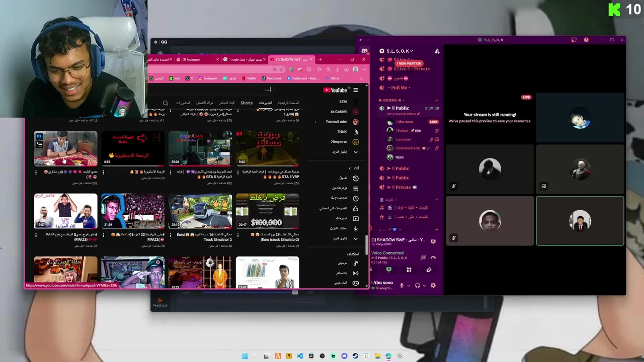Image resolution: width=644 pixels, height=362 pixels.
Task: Open Your videos play icon in sidebar
Action: [355, 219]
